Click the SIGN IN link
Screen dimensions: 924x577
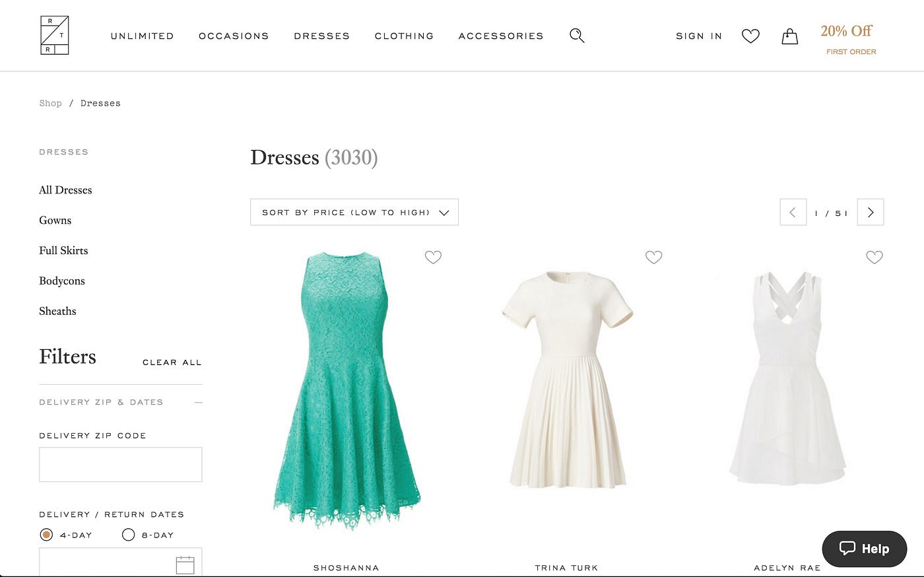point(698,36)
